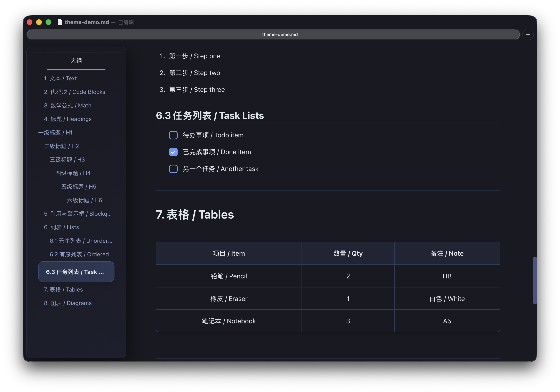Jump to 7. 表格 / Tables in outline
This screenshot has height=392, width=560.
63,289
